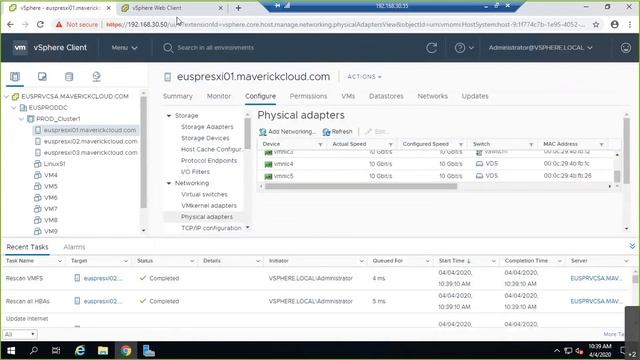Open Task View from taskbar
The image size is (640, 360).
56,351
